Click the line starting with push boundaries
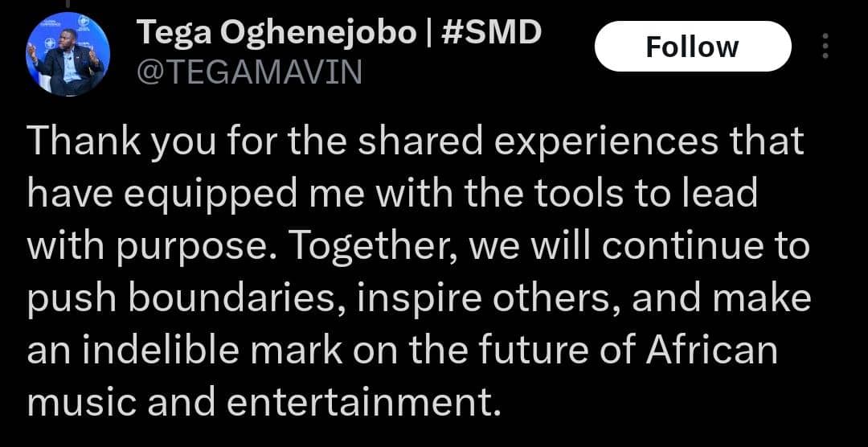 coord(419,300)
